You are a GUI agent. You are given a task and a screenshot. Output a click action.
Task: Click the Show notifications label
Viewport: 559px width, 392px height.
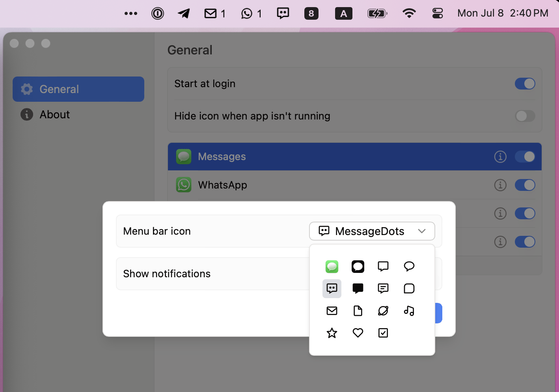(x=167, y=274)
